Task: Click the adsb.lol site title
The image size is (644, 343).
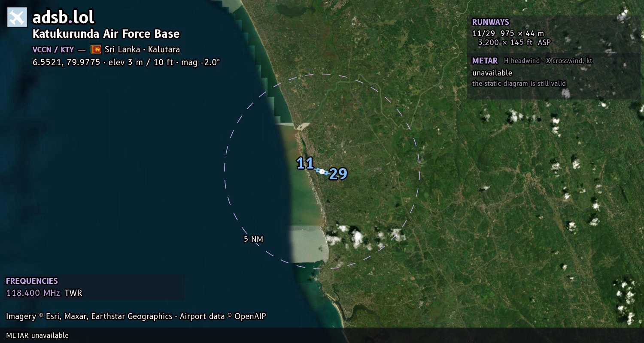Action: click(x=64, y=18)
